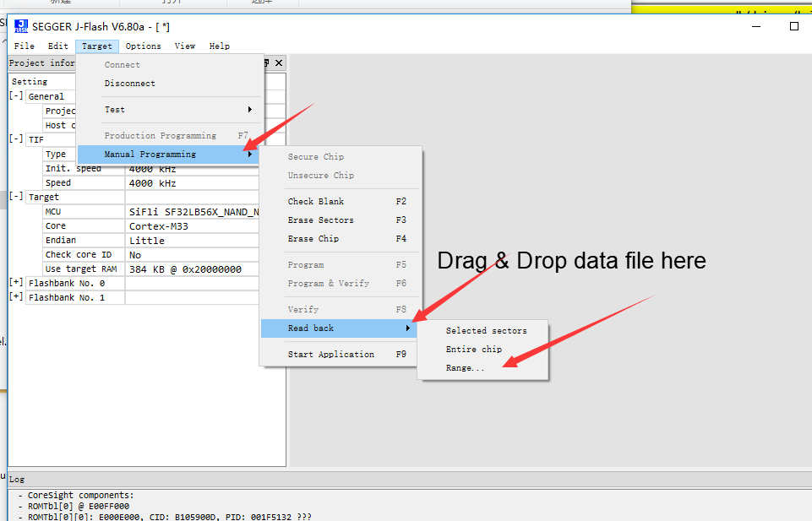Select the Cortex-M33 core value
Image resolution: width=812 pixels, height=521 pixels.
coord(192,226)
